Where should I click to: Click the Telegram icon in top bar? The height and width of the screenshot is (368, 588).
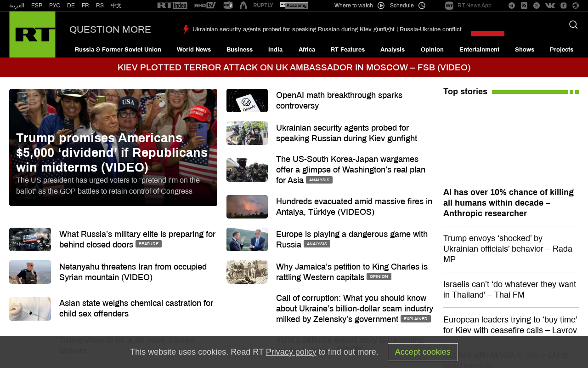(x=512, y=6)
